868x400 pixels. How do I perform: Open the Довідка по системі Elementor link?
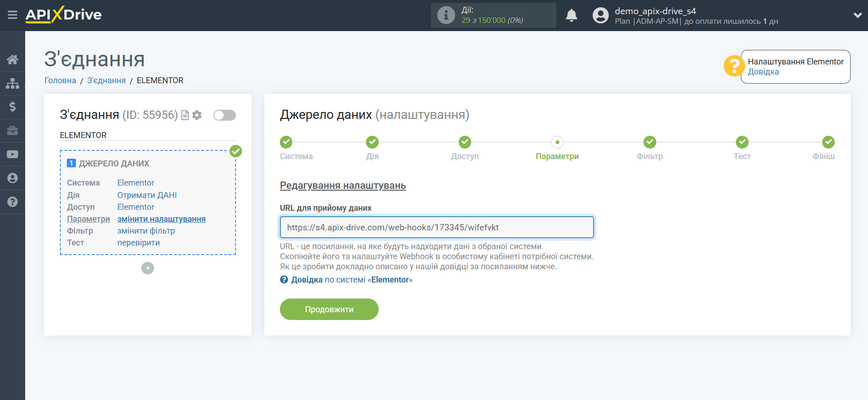[x=351, y=280]
